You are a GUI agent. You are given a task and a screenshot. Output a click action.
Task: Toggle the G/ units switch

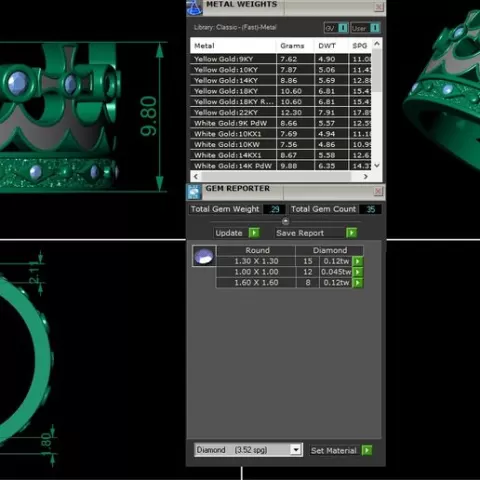(x=343, y=28)
